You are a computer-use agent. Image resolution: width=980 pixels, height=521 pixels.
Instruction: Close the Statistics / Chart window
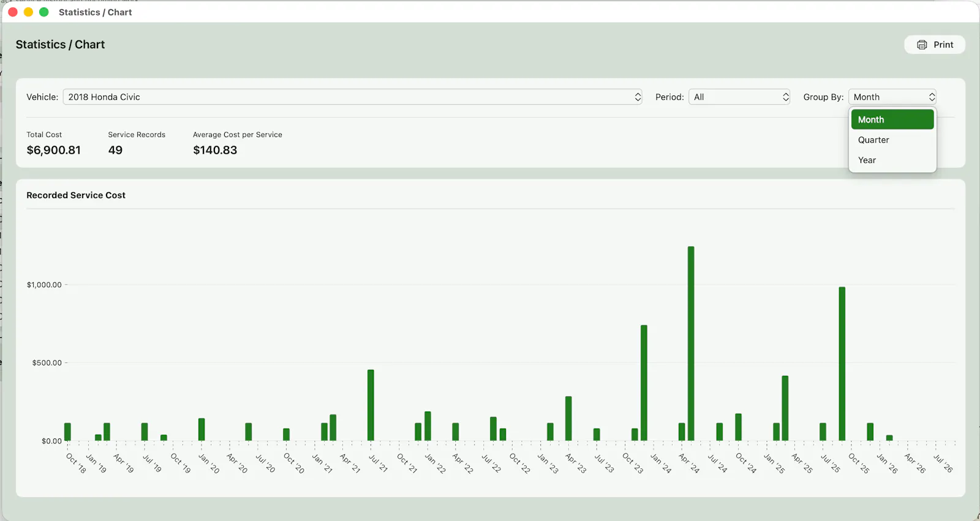pyautogui.click(x=13, y=12)
